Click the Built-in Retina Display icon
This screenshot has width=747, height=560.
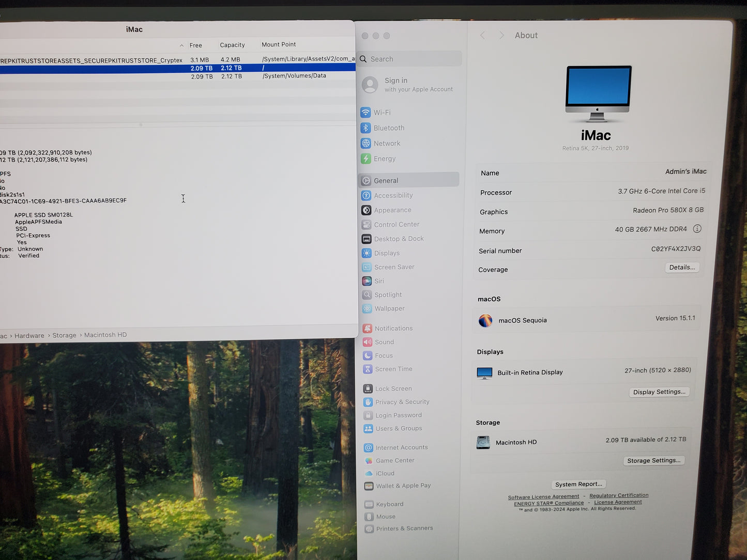point(484,373)
